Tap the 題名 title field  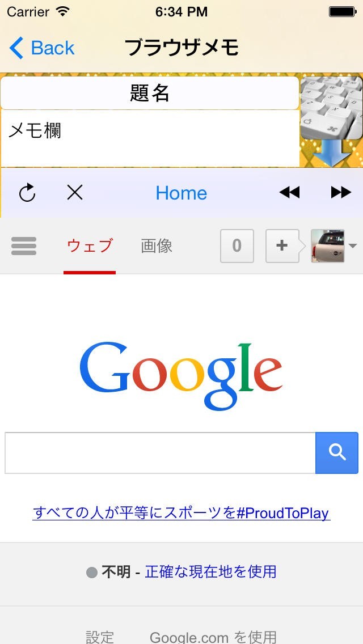150,93
